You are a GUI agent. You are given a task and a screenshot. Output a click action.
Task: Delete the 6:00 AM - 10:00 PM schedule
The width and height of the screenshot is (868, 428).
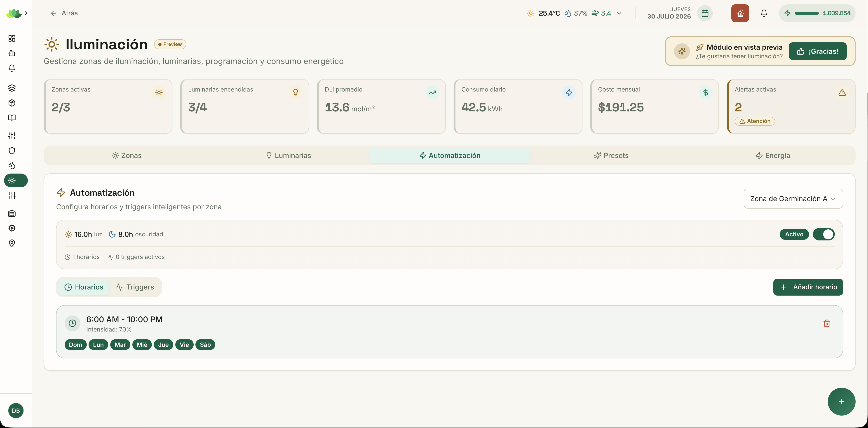pos(827,323)
